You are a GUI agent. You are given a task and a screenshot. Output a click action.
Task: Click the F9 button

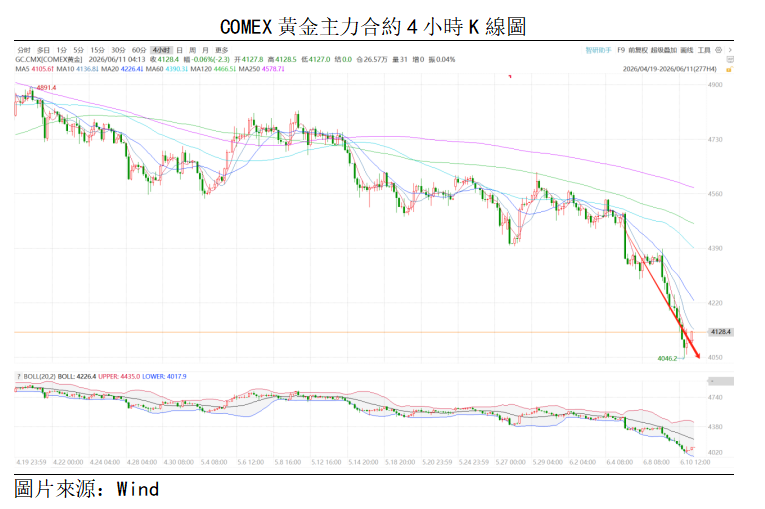coord(621,50)
